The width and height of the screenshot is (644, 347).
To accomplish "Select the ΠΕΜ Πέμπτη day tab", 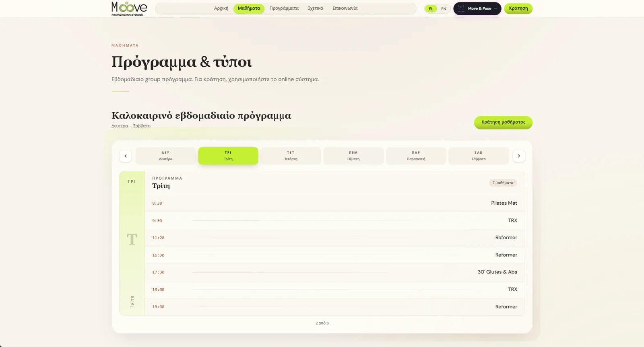I will click(353, 156).
